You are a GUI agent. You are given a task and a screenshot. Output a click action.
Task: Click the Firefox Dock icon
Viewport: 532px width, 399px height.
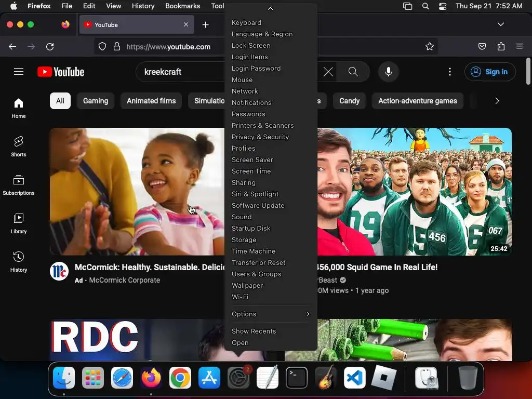tap(151, 378)
